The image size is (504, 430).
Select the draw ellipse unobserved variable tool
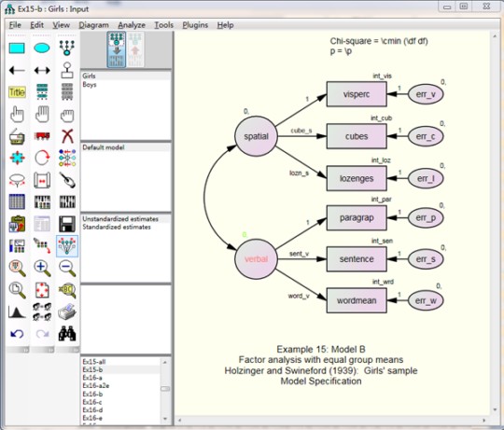point(42,49)
